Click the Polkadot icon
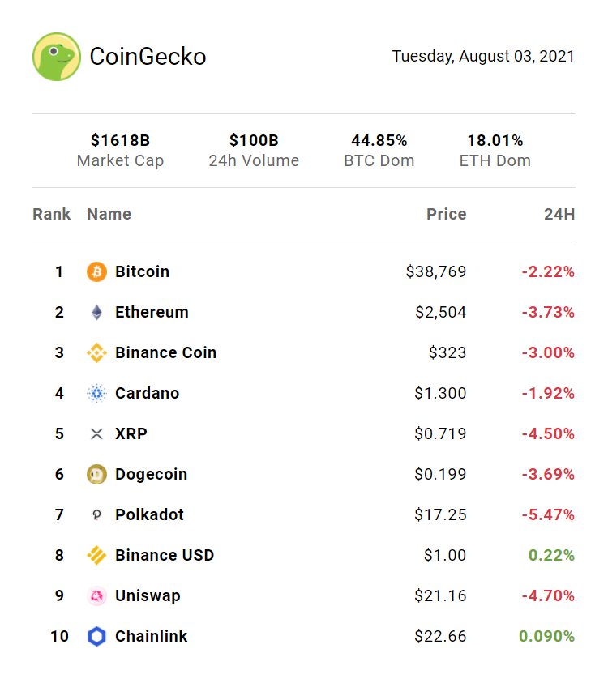Image resolution: width=608 pixels, height=700 pixels. [96, 514]
